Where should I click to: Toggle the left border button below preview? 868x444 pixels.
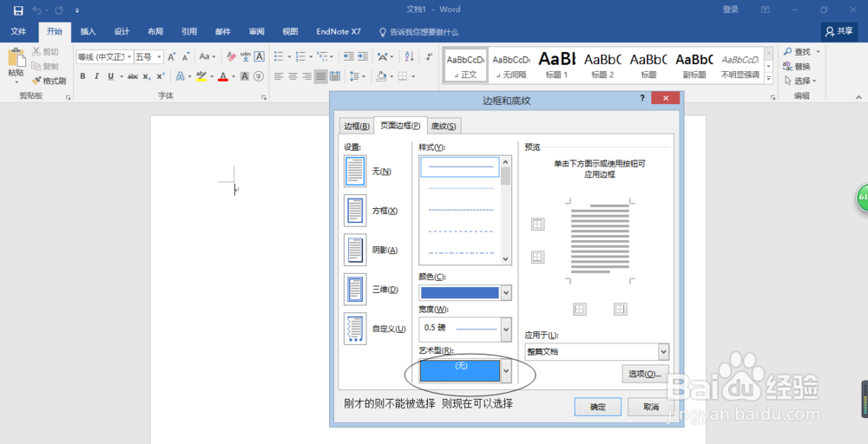pos(579,309)
